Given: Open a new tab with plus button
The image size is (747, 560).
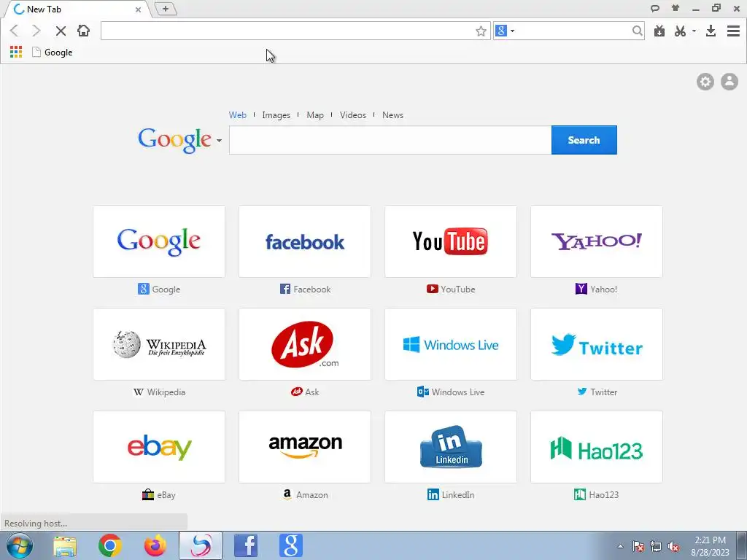Looking at the screenshot, I should (166, 9).
